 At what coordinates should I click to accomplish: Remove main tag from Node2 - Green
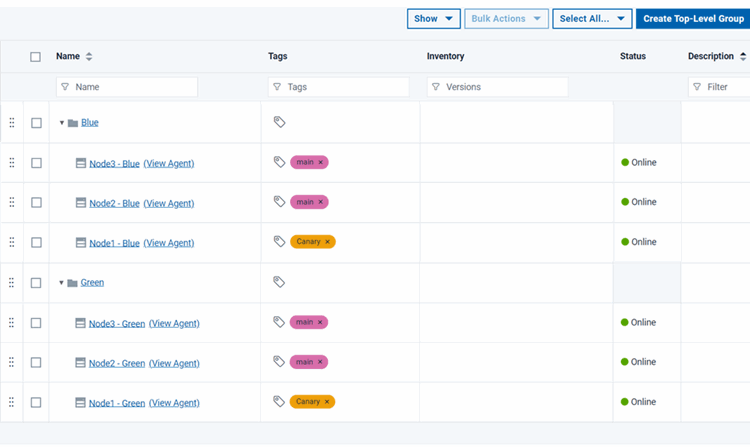(x=321, y=362)
